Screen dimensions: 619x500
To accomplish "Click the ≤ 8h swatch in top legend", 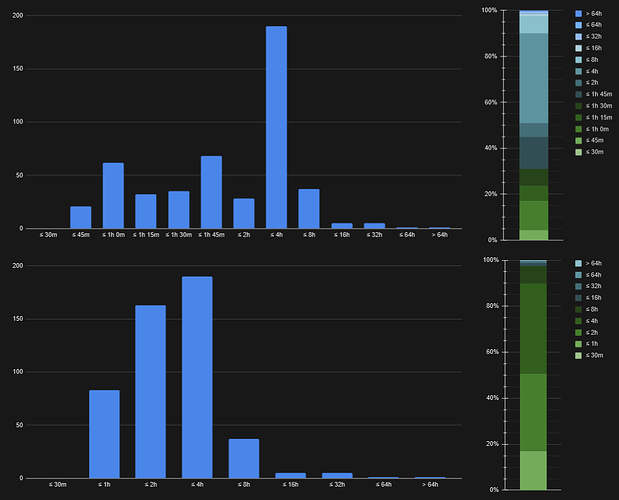I will click(x=578, y=60).
